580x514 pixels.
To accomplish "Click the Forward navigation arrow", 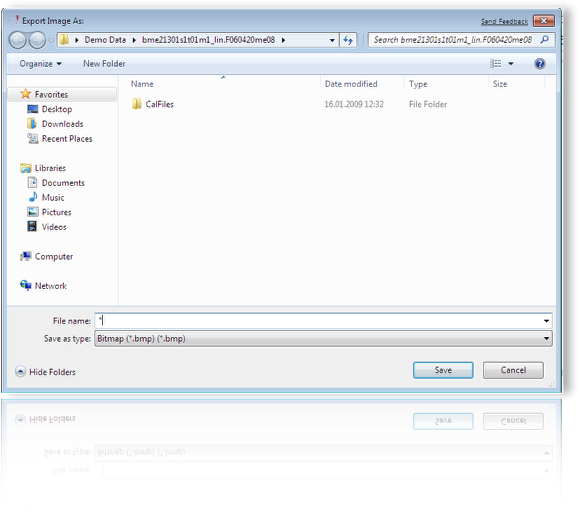I will pos(37,40).
